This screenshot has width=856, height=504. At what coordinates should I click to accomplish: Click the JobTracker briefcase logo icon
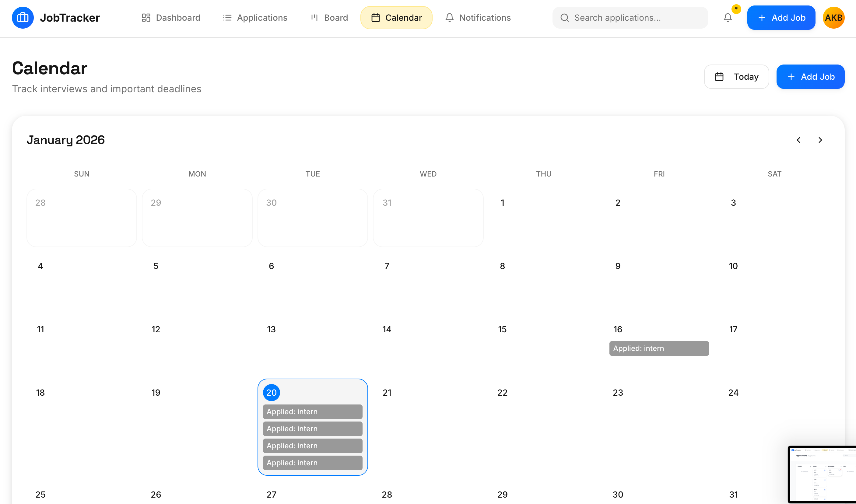coord(23,18)
